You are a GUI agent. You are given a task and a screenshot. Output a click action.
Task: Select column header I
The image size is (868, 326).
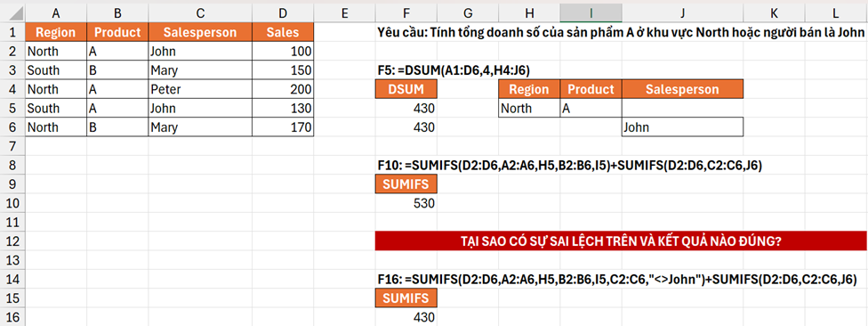(591, 13)
